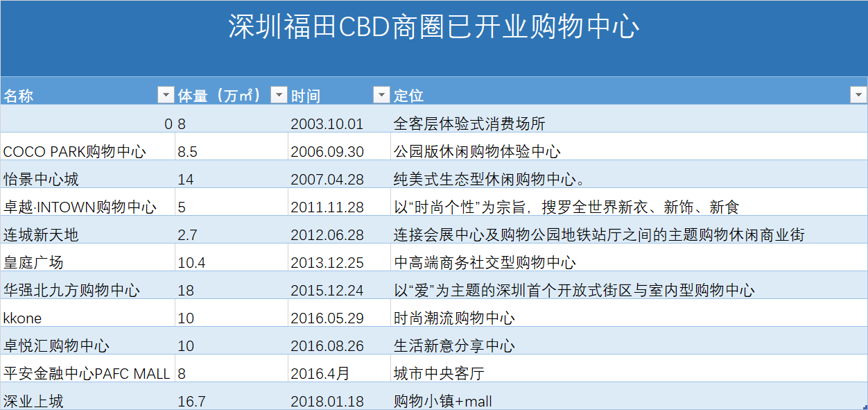The width and height of the screenshot is (868, 410).
Task: Select cell 全客层体验式消费场所
Action: click(629, 119)
